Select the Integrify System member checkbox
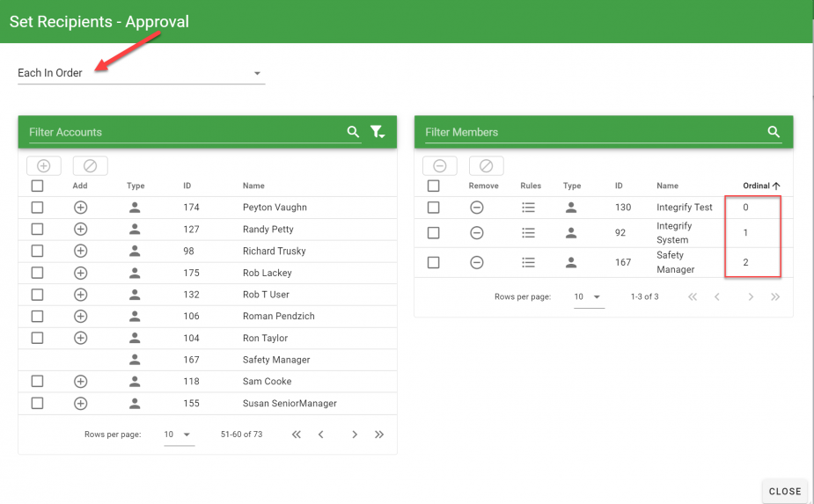Image resolution: width=814 pixels, height=504 pixels. point(433,233)
